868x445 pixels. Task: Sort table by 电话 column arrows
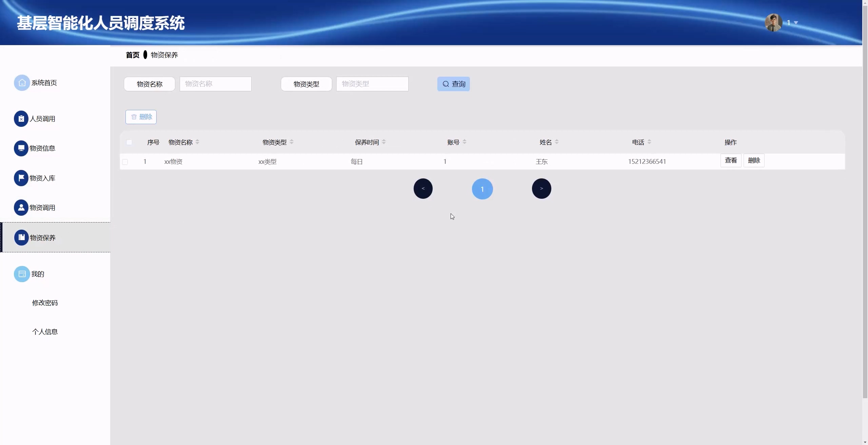tap(649, 142)
